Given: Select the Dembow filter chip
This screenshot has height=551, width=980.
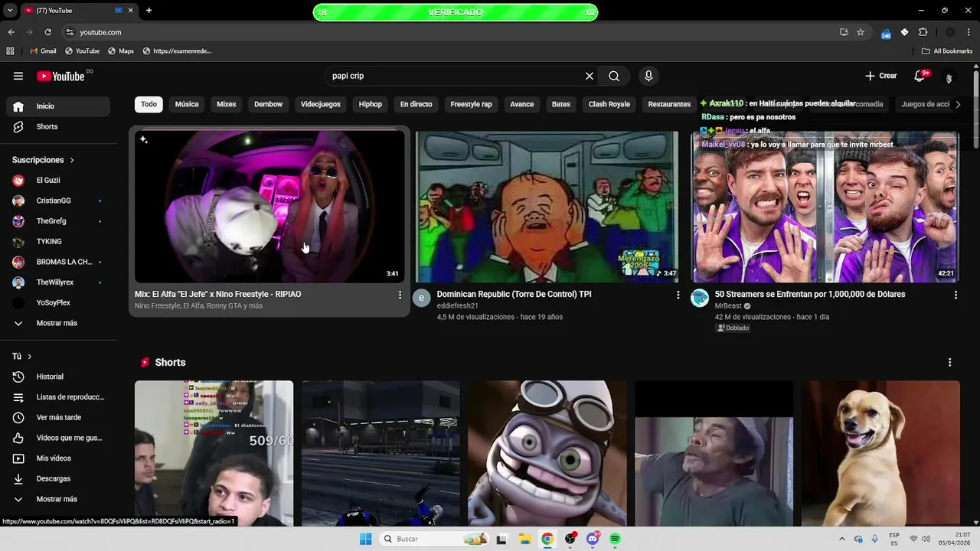Looking at the screenshot, I should 268,104.
